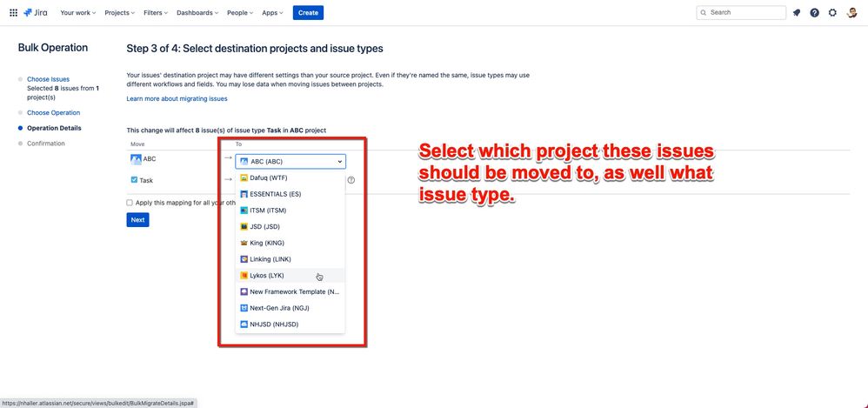
Task: Click the help icon beside issue type field
Action: tap(351, 180)
